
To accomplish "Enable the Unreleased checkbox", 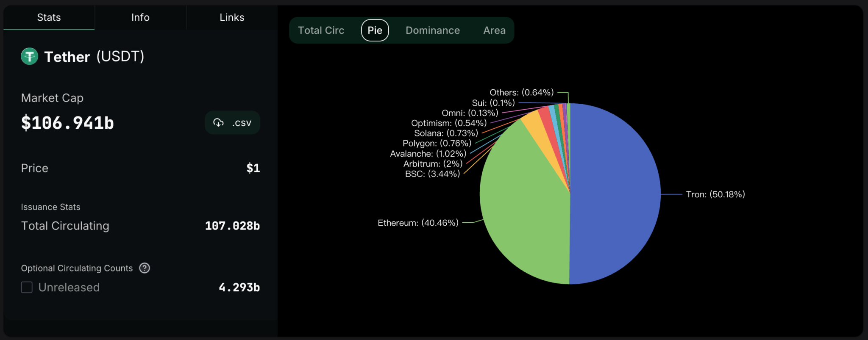I will tap(27, 287).
